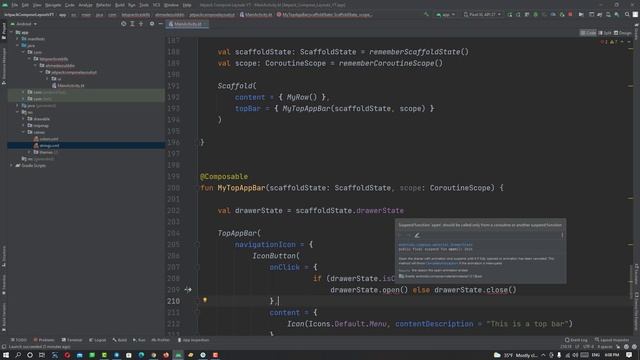
Task: Open Windows Start menu
Action: tap(6, 355)
